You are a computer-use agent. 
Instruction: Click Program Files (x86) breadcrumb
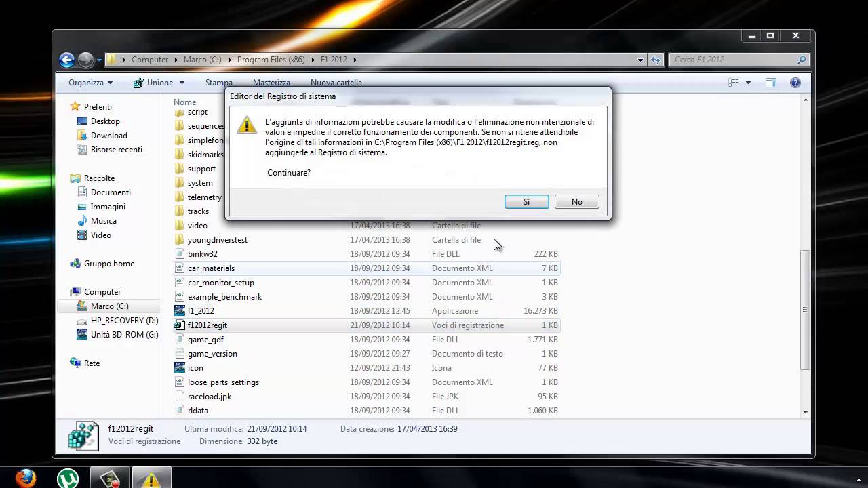tap(271, 60)
